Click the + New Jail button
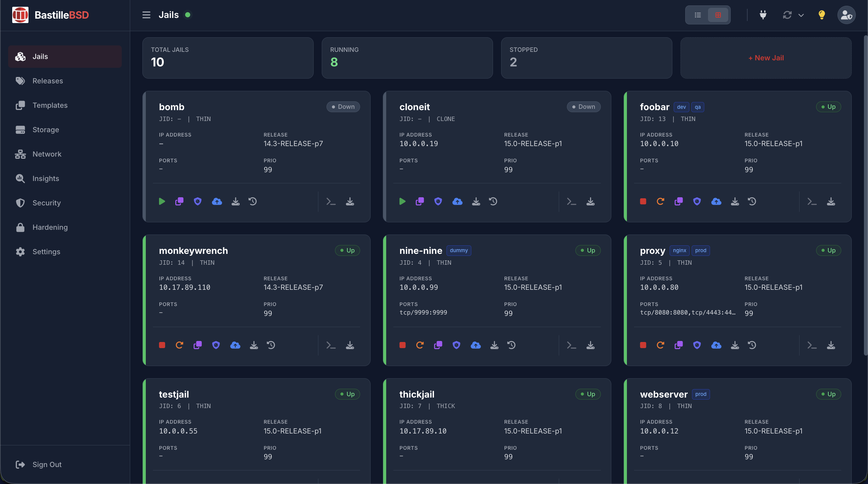Viewport: 868px width, 484px height. tap(766, 58)
